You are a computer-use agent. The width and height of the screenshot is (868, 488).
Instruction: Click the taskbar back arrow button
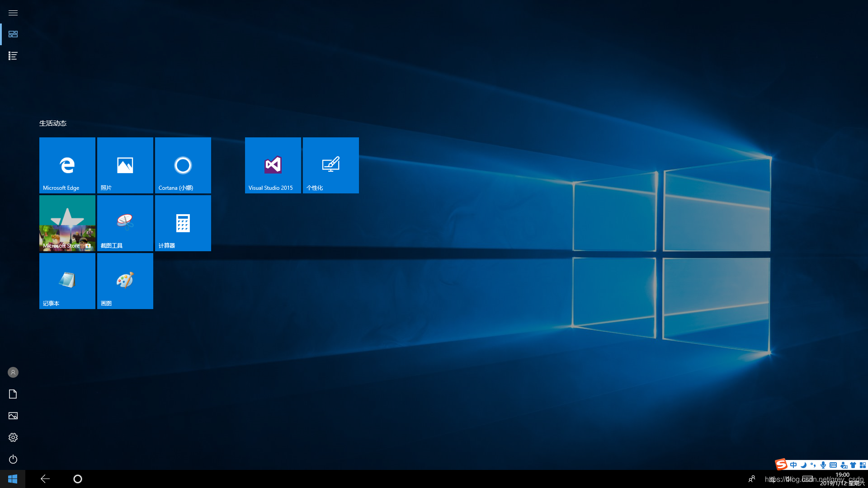click(45, 479)
